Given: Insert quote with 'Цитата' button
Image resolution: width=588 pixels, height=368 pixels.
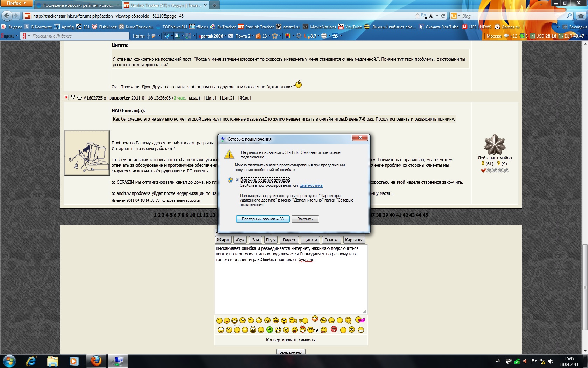Looking at the screenshot, I should pyautogui.click(x=310, y=240).
